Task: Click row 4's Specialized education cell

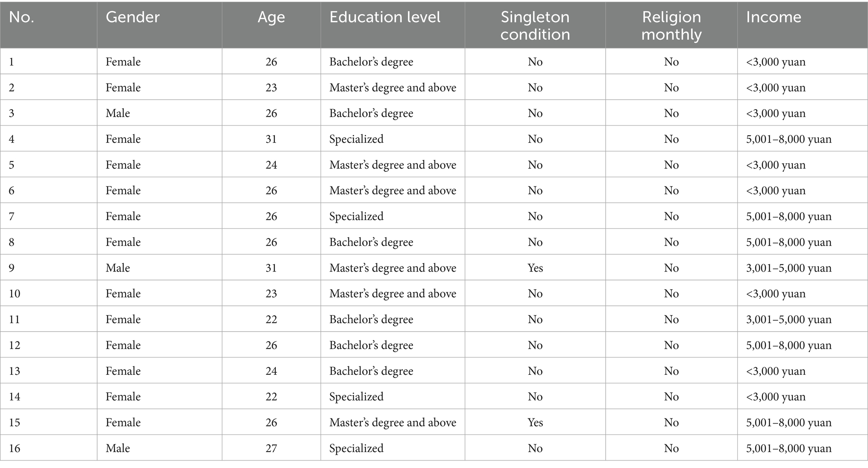Action: [356, 139]
